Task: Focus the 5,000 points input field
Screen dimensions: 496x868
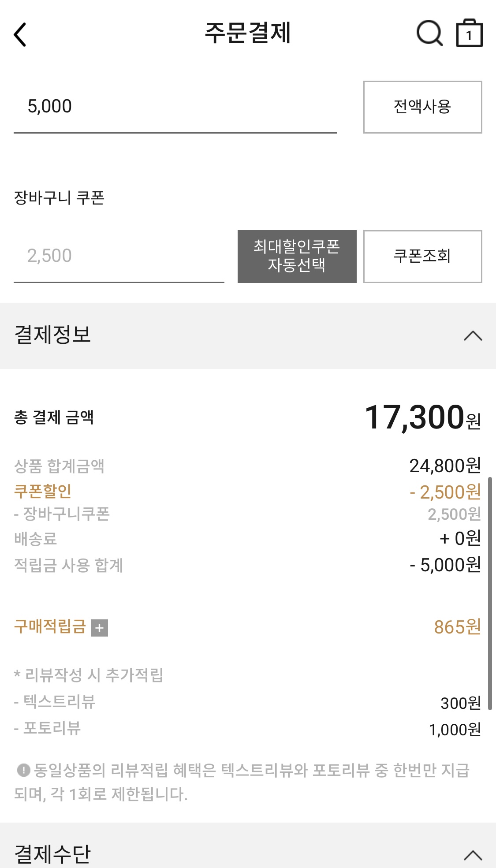Action: click(175, 107)
